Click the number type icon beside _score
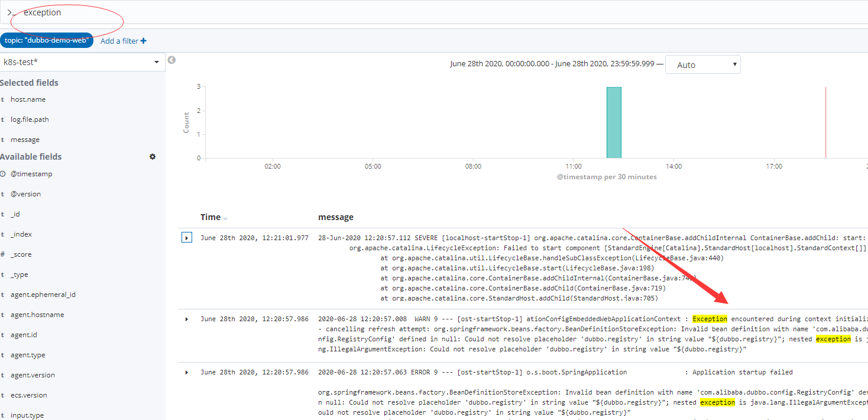 pyautogui.click(x=3, y=254)
